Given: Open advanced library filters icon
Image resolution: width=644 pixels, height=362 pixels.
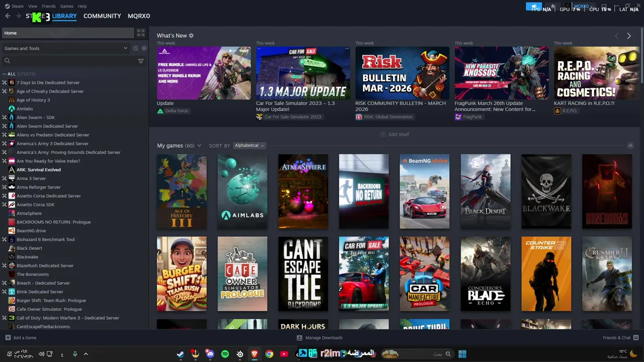Looking at the screenshot, I should coord(141,61).
